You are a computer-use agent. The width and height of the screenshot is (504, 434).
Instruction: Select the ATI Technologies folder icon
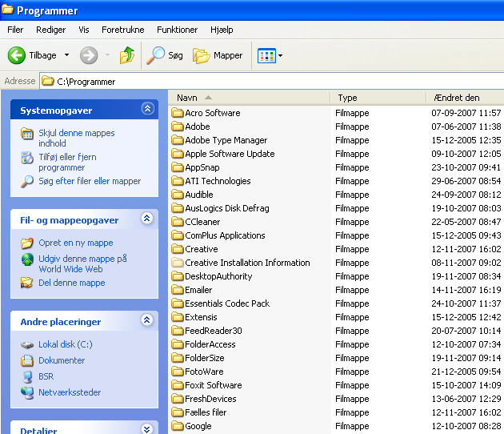tap(177, 181)
